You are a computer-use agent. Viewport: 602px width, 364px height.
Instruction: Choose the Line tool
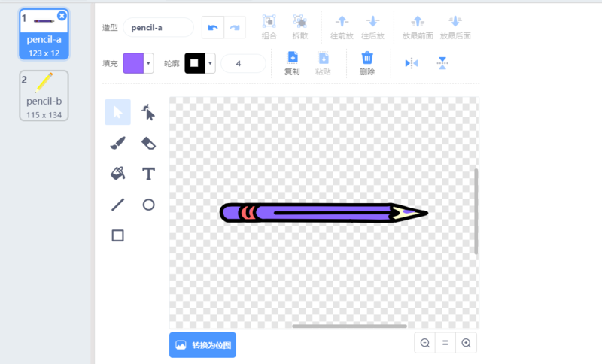pyautogui.click(x=117, y=205)
